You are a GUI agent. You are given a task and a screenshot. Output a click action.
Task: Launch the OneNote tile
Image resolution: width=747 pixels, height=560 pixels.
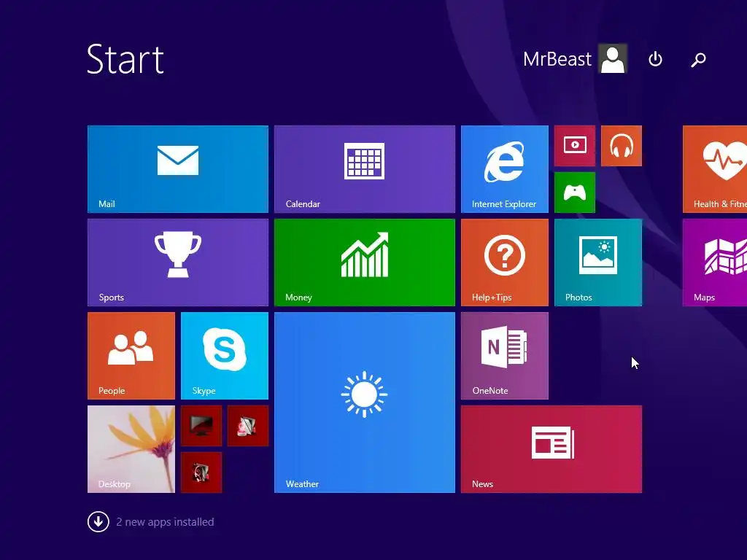[x=505, y=356]
